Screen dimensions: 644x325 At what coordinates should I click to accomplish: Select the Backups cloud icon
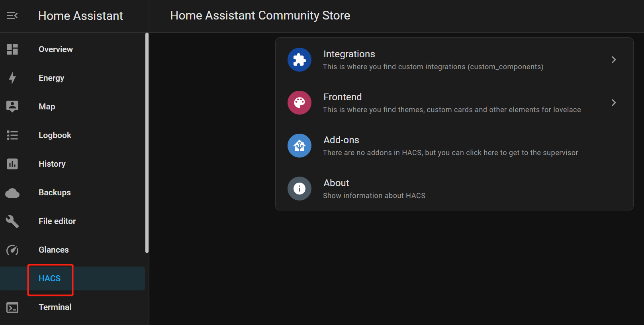point(12,193)
